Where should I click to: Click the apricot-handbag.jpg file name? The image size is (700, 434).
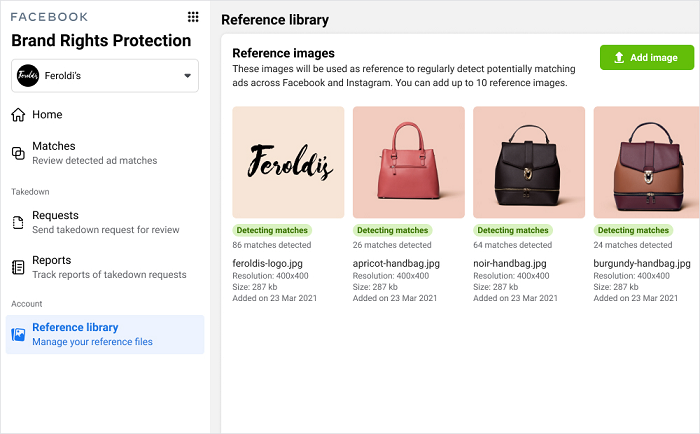coord(398,263)
